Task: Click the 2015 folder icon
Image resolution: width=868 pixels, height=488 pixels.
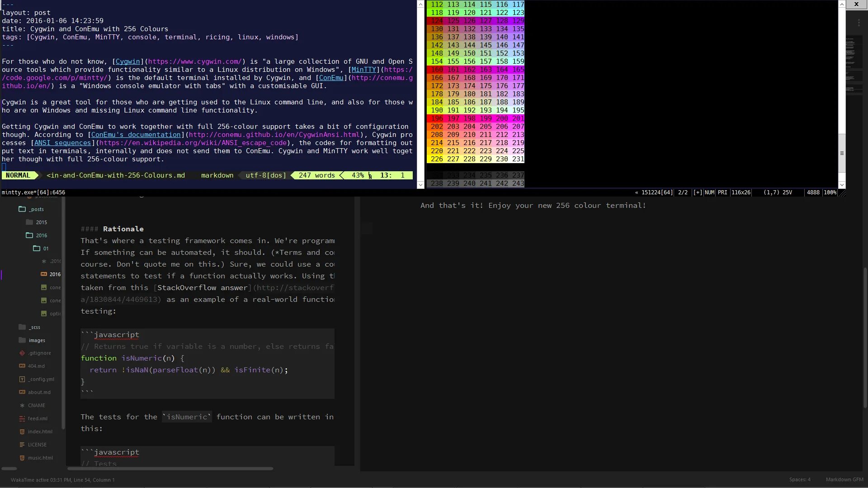Action: tap(29, 222)
